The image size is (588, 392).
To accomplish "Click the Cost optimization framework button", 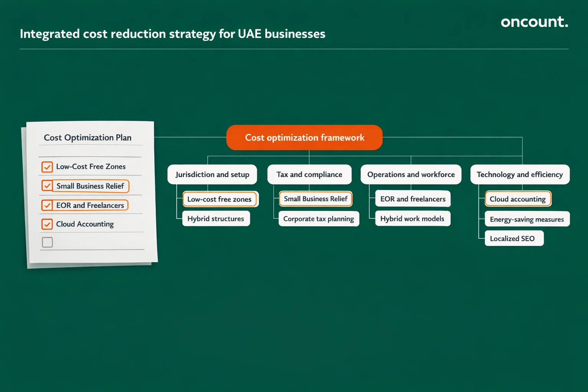I will (x=304, y=137).
